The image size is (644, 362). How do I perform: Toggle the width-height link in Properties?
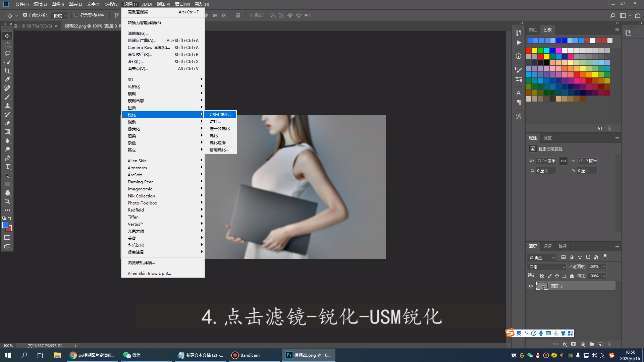564,161
